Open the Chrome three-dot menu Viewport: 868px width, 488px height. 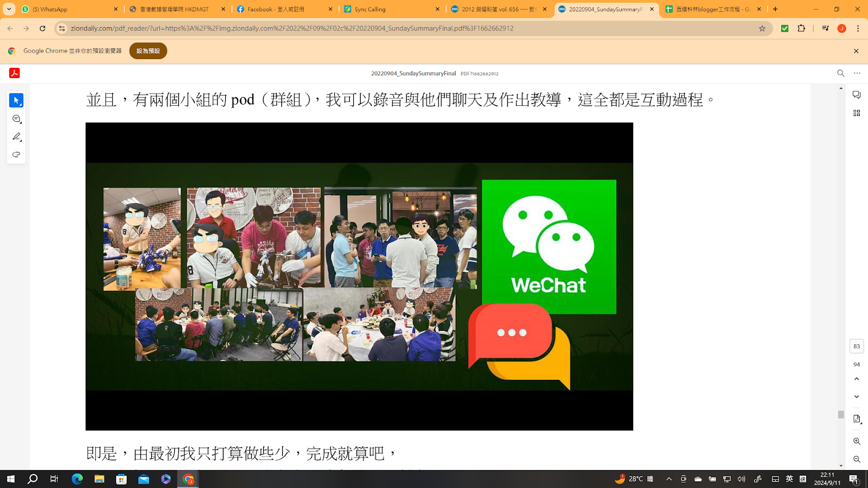click(858, 28)
